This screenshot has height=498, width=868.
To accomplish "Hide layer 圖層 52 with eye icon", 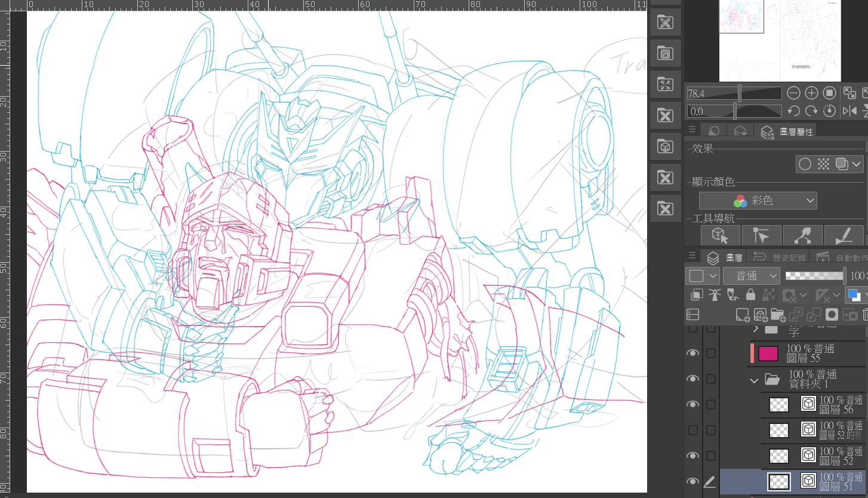I will [x=692, y=456].
